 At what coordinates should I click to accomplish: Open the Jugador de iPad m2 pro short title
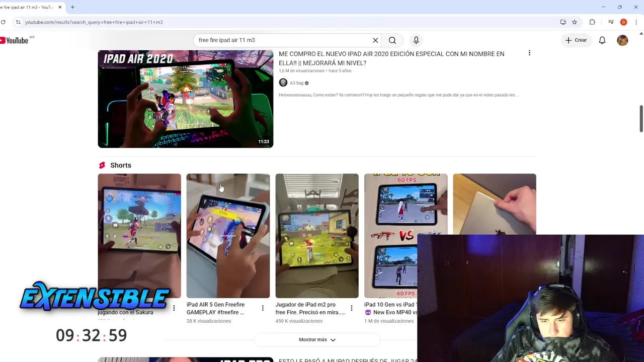click(310, 308)
